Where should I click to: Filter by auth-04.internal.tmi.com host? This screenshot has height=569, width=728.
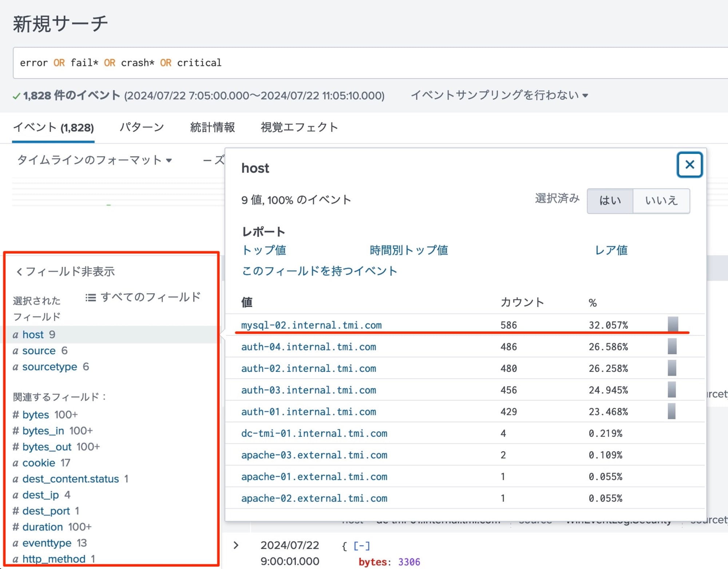point(308,347)
